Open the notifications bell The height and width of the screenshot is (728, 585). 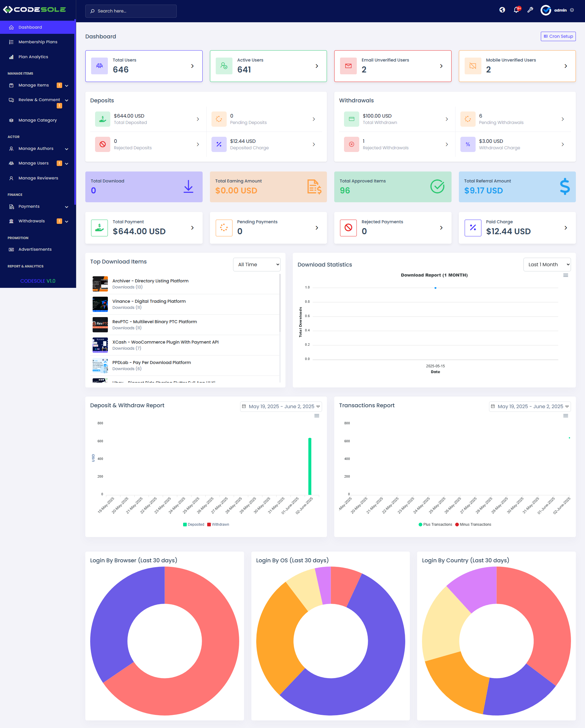coord(516,10)
